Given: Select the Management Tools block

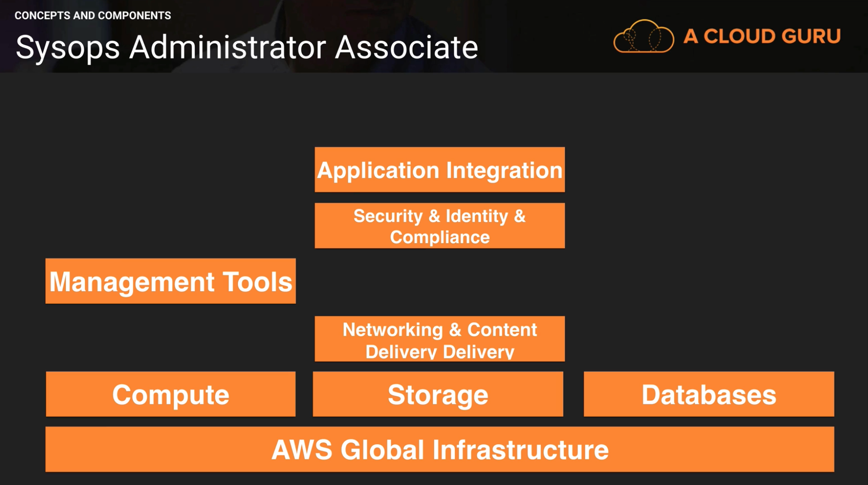Looking at the screenshot, I should click(x=170, y=281).
